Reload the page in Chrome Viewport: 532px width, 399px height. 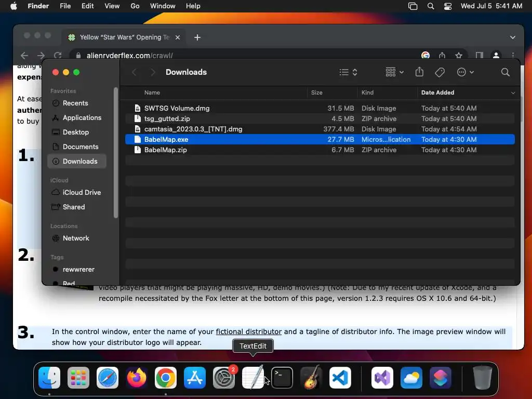point(58,55)
